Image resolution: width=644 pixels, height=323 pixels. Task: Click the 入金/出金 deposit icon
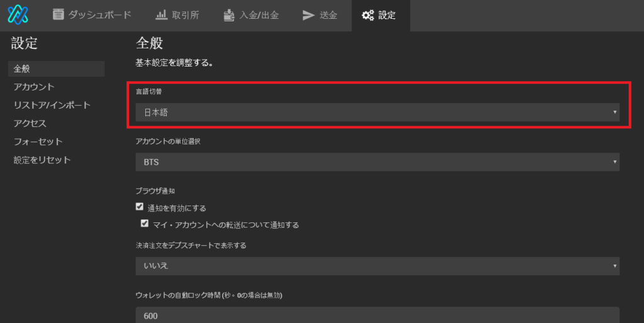[229, 15]
